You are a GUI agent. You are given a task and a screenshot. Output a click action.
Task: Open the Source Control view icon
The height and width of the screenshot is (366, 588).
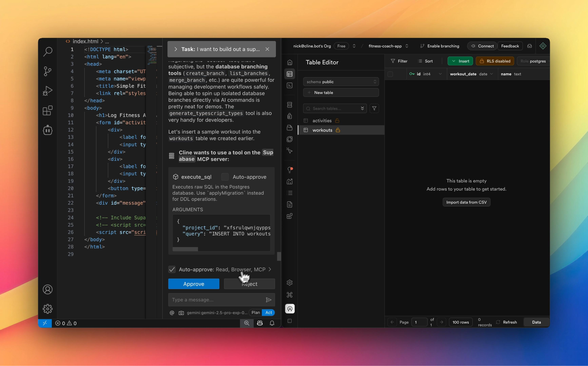coord(48,71)
